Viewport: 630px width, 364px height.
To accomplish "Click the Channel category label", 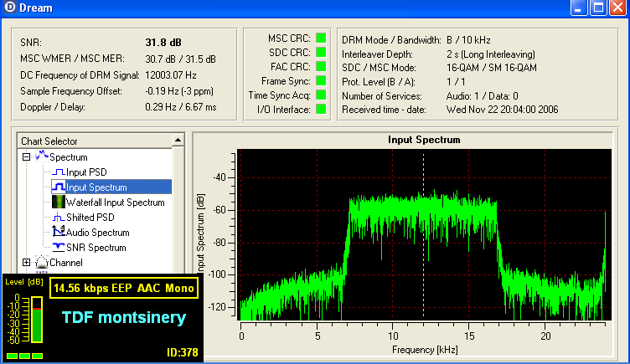I will pyautogui.click(x=66, y=263).
